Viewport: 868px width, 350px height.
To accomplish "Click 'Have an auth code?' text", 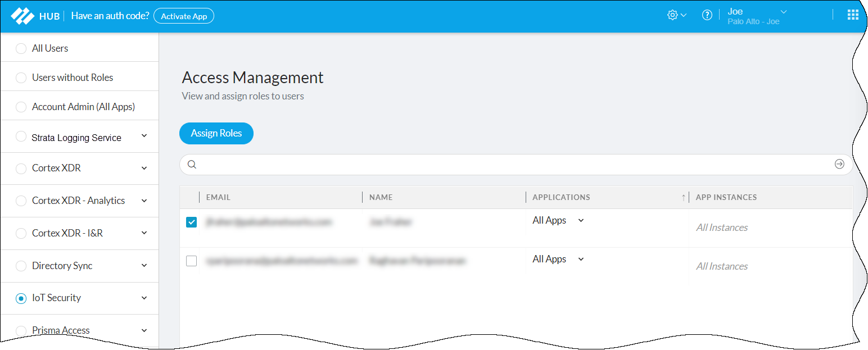I will click(110, 16).
